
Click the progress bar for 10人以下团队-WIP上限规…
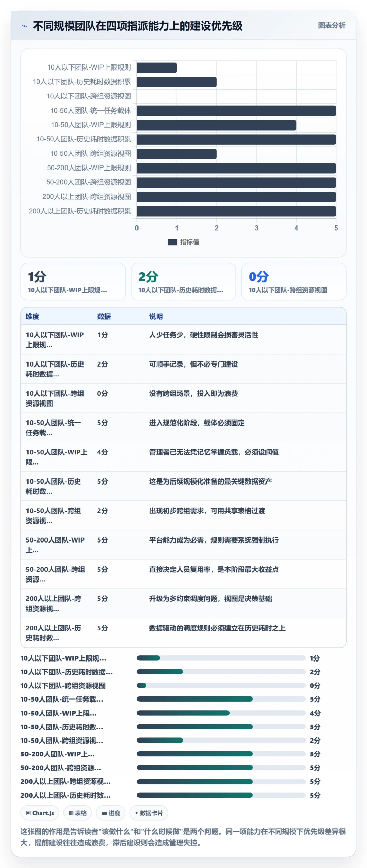221,658
